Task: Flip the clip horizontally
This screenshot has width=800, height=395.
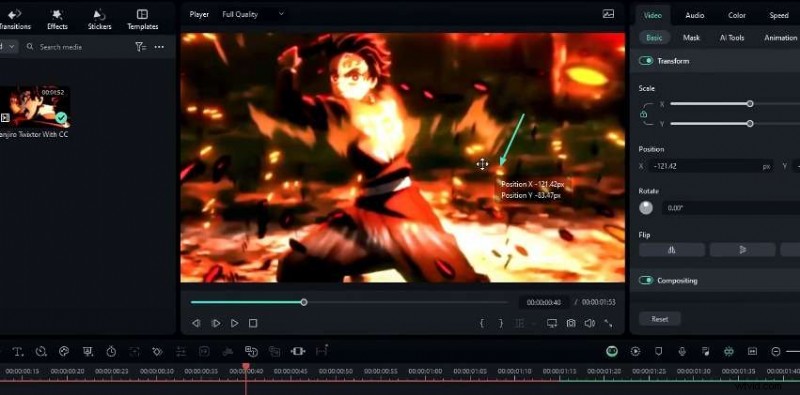Action: pyautogui.click(x=672, y=250)
